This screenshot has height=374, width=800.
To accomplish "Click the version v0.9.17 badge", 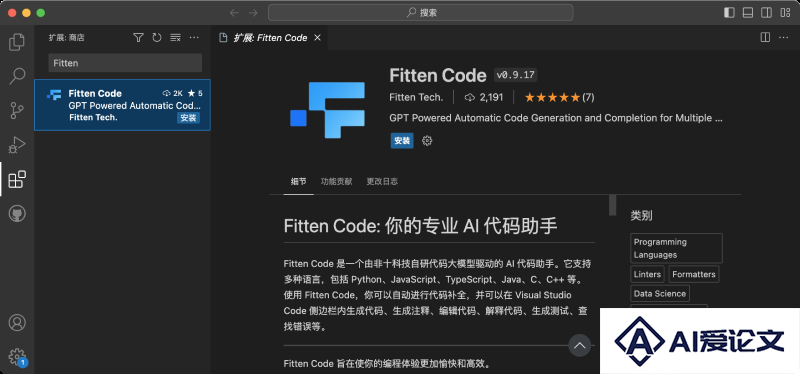I will (x=515, y=75).
